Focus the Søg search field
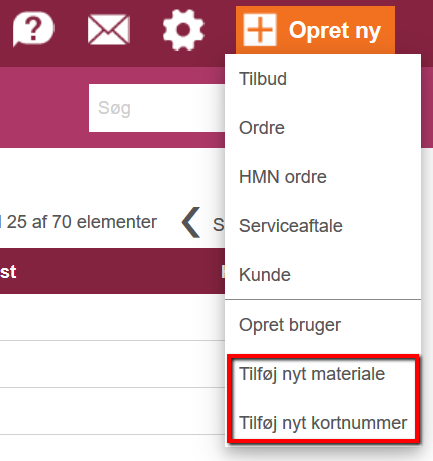Viewport: 433px width, 461px height. click(x=157, y=108)
